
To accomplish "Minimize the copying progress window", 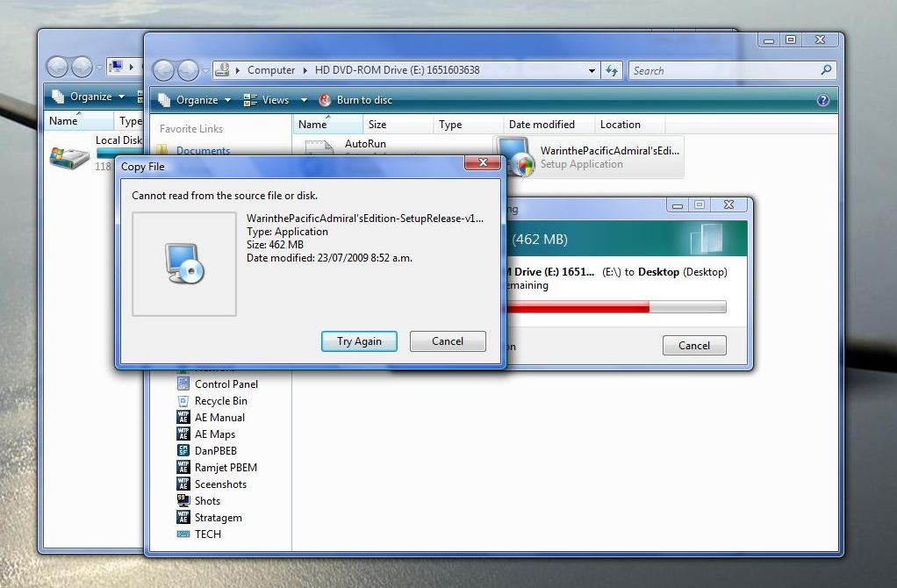I will coord(678,204).
